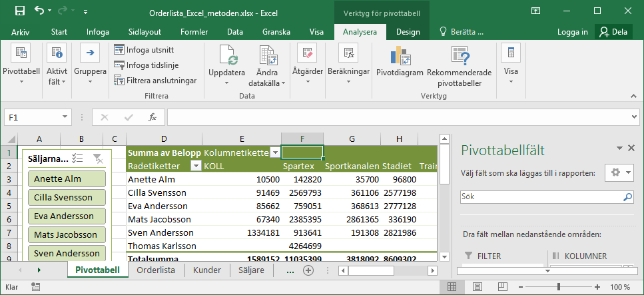Click Ändra datakälla icon
This screenshot has width=644, height=295.
coord(267,57)
